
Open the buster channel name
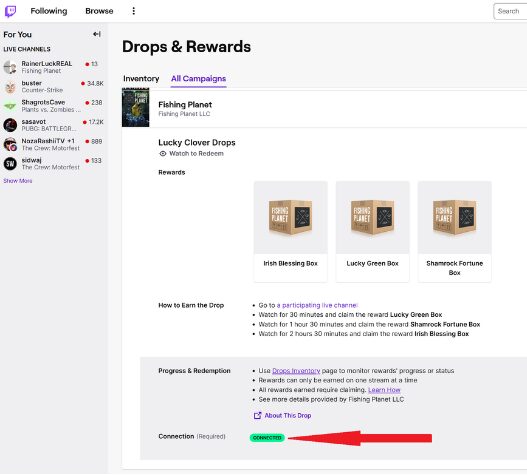32,83
